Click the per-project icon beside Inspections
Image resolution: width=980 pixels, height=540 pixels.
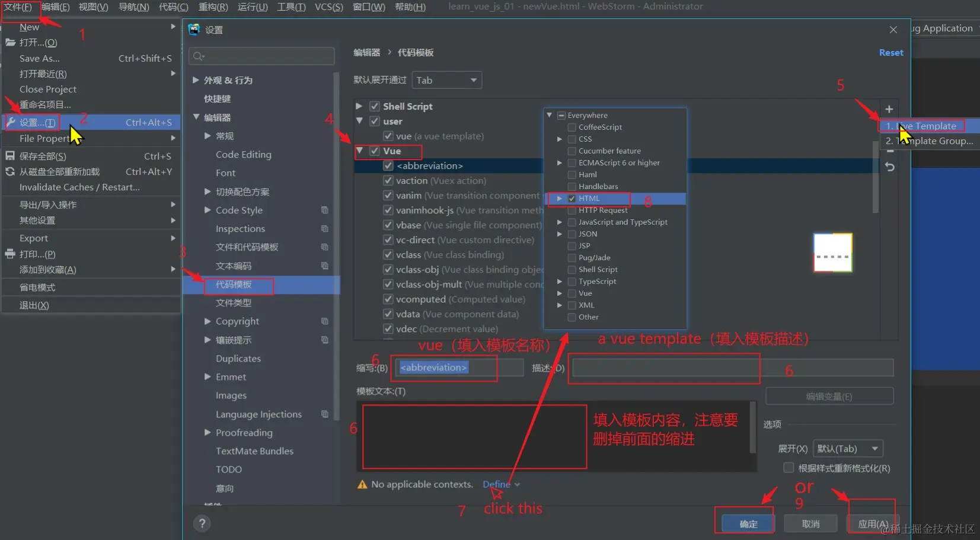pyautogui.click(x=325, y=228)
